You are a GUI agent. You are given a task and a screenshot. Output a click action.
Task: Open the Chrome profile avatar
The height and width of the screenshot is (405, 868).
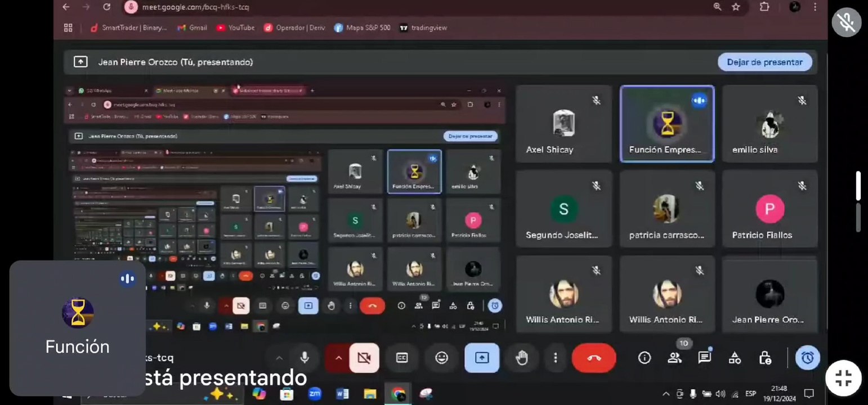tap(795, 7)
